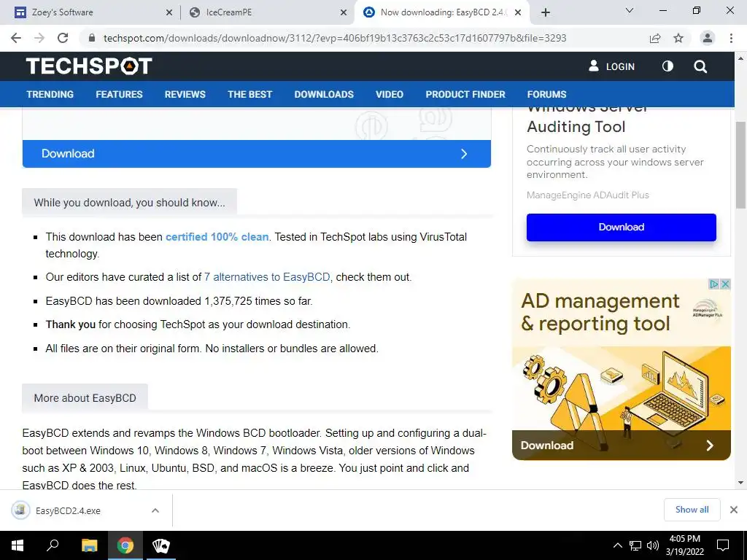Image resolution: width=747 pixels, height=560 pixels.
Task: Click the ad's white arrow chevron
Action: (x=710, y=446)
